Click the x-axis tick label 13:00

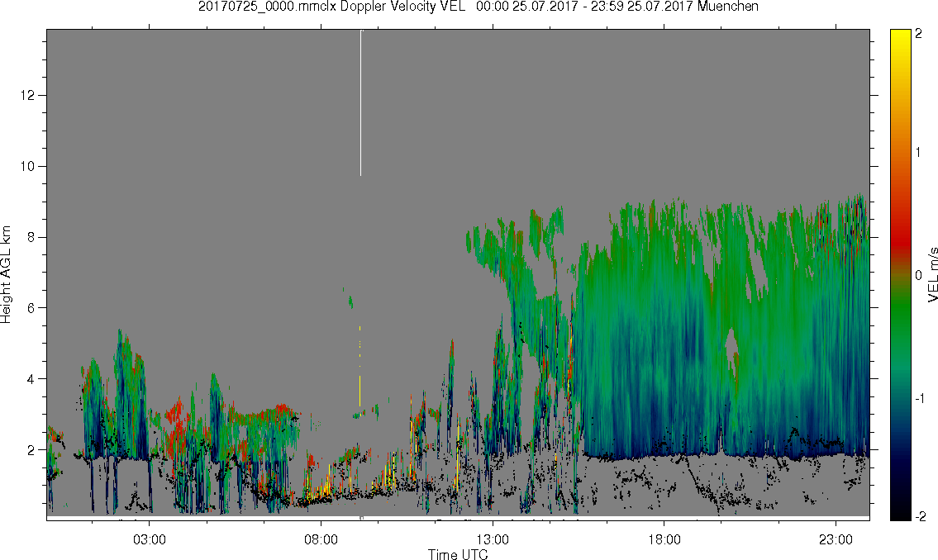[493, 540]
